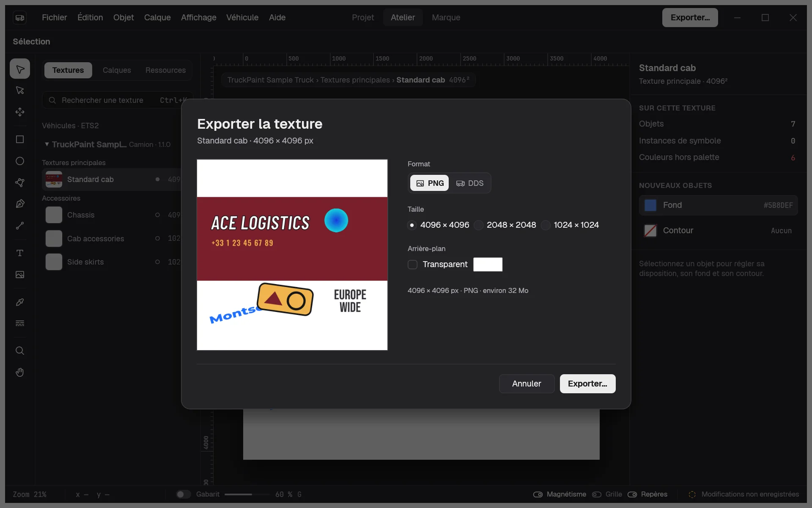Open the Fichier menu

click(x=55, y=17)
